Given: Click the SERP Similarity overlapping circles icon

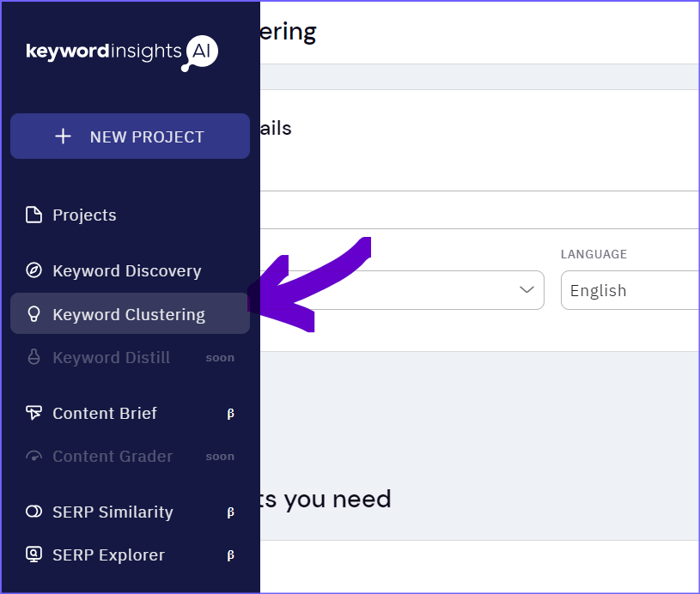Looking at the screenshot, I should click(x=34, y=512).
